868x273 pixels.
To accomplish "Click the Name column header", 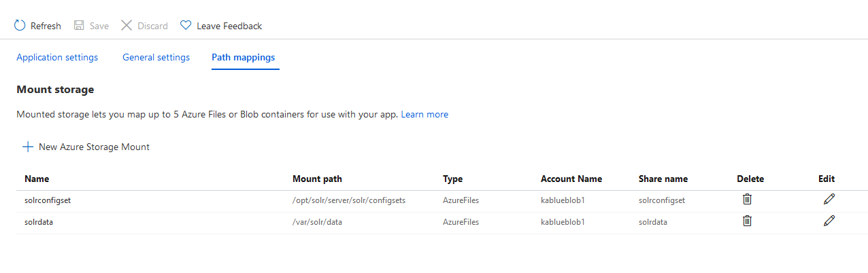I will pos(37,179).
